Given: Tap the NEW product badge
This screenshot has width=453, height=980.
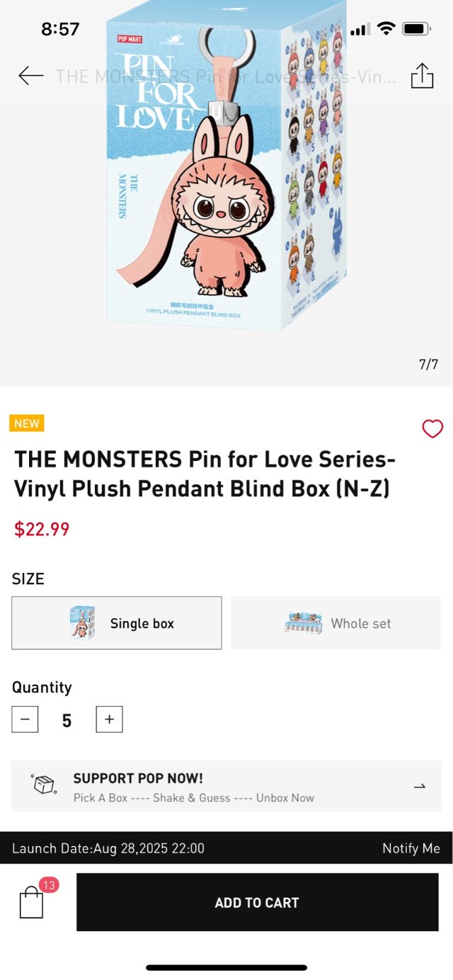Looking at the screenshot, I should click(27, 423).
